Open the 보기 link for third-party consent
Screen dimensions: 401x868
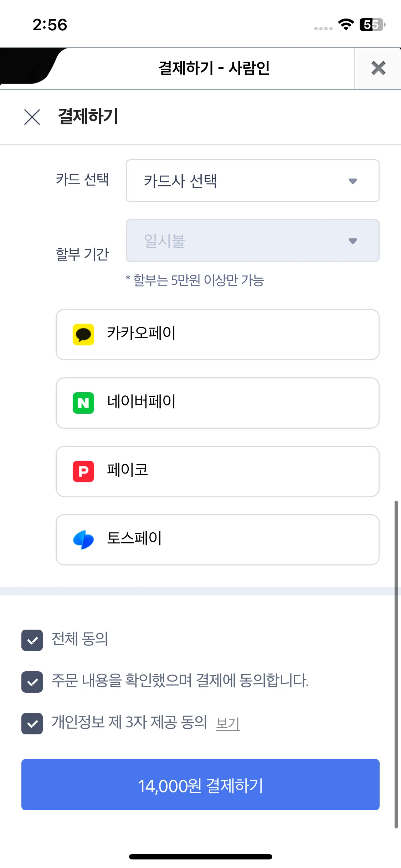click(228, 724)
